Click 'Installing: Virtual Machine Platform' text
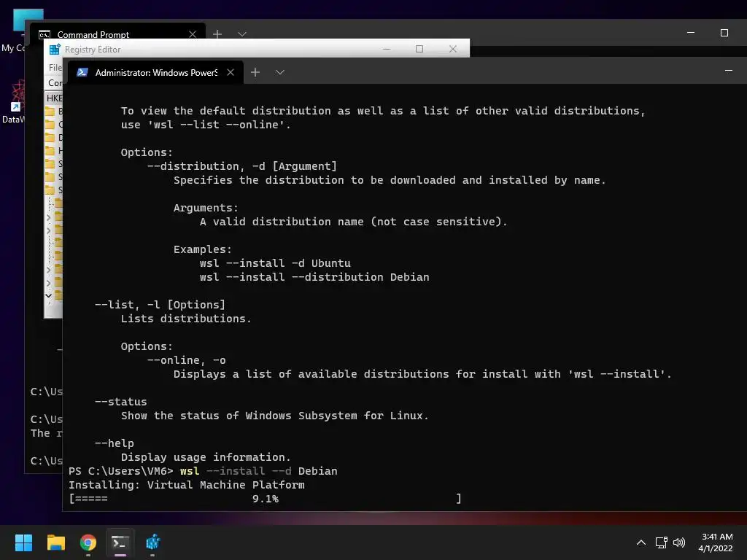The image size is (747, 560). tap(186, 485)
